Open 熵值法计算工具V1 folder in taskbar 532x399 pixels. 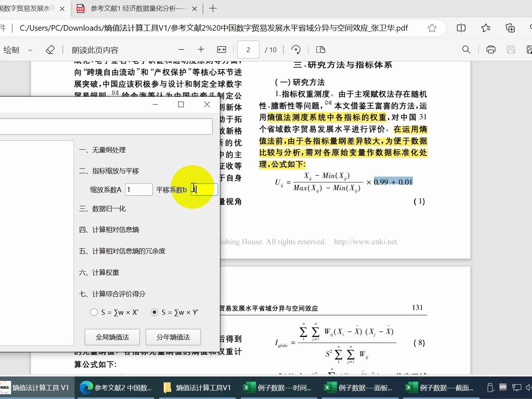click(x=197, y=388)
